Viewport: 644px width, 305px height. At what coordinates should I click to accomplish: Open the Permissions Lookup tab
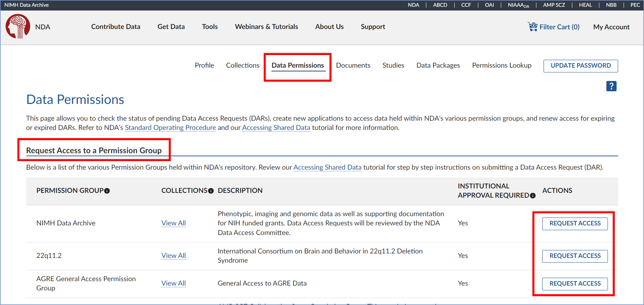pyautogui.click(x=502, y=65)
